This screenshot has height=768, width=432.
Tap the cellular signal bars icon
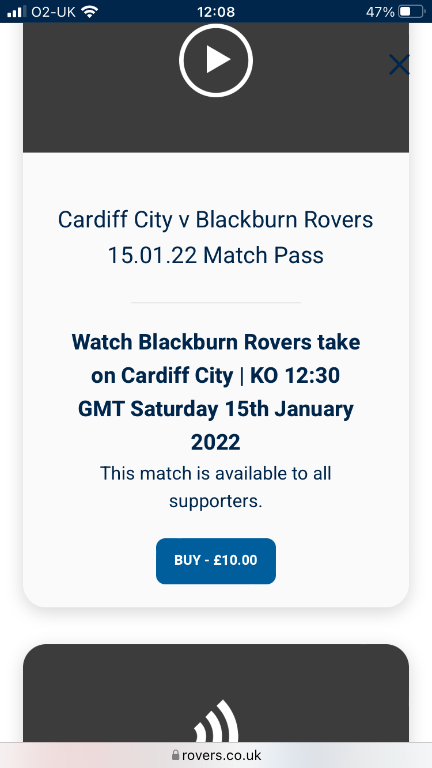17,11
